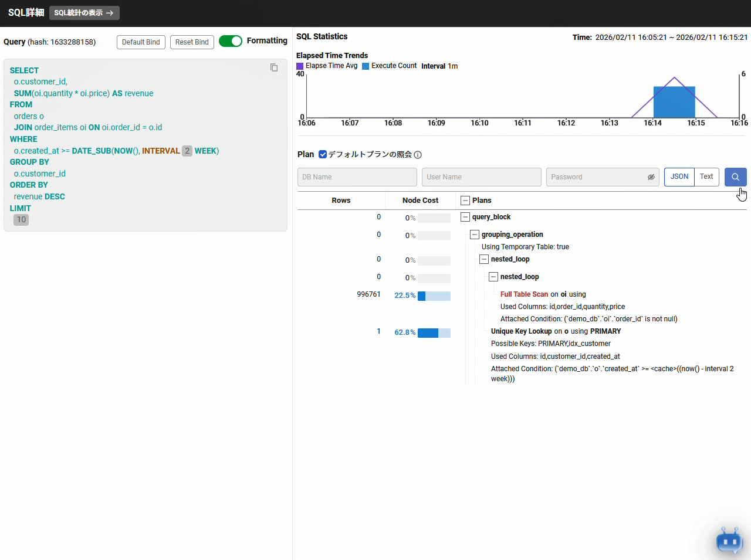
Task: Collapse the query_block node
Action: [x=465, y=217]
